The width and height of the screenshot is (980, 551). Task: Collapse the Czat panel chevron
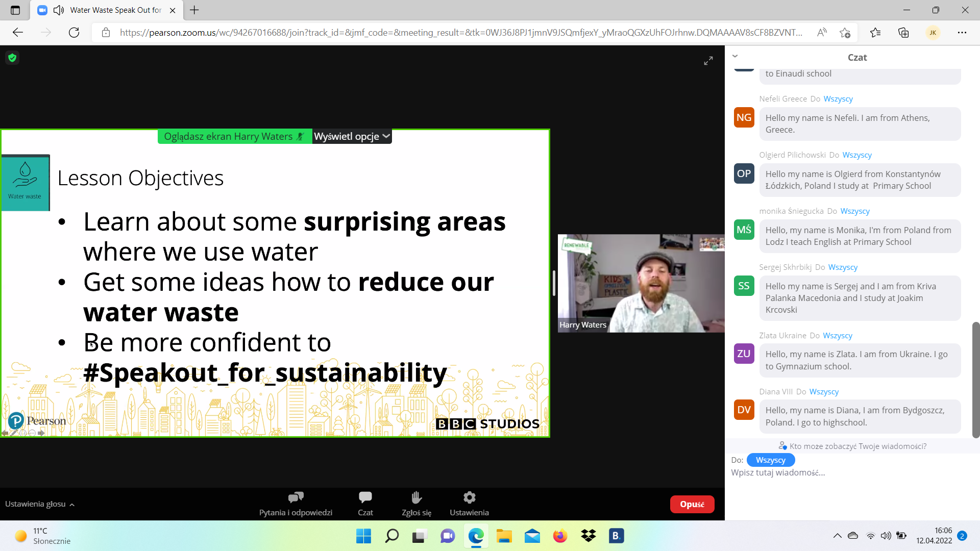(x=735, y=56)
